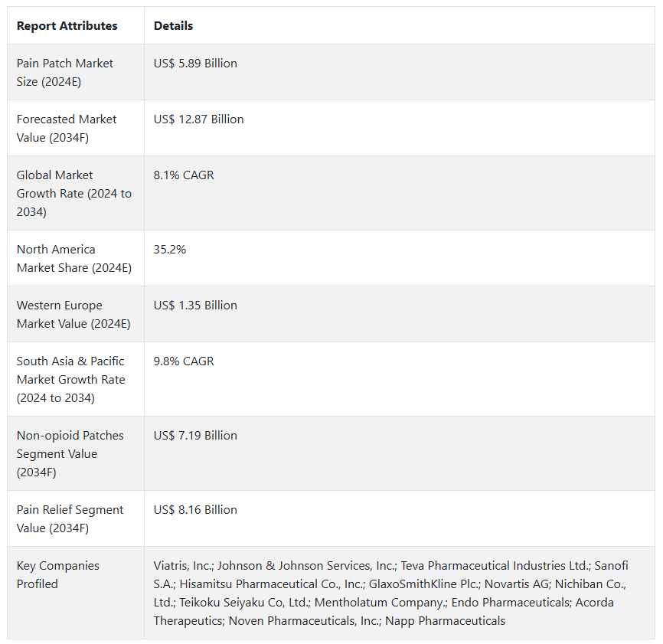Click the 9.8% CAGR value
The height and width of the screenshot is (644, 663).
(x=184, y=361)
